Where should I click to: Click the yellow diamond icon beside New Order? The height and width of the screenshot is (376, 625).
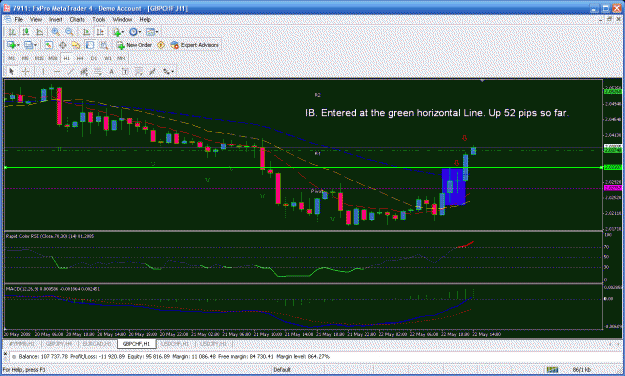click(161, 45)
